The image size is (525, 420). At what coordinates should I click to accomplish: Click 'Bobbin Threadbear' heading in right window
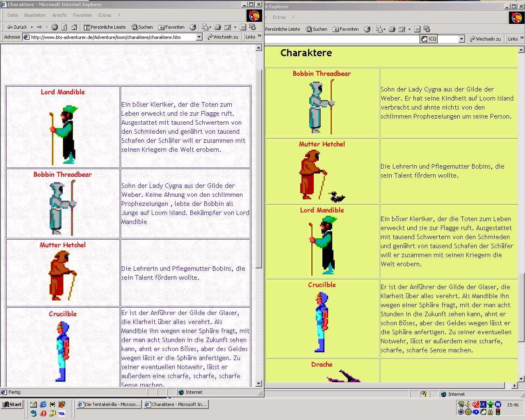coord(322,74)
